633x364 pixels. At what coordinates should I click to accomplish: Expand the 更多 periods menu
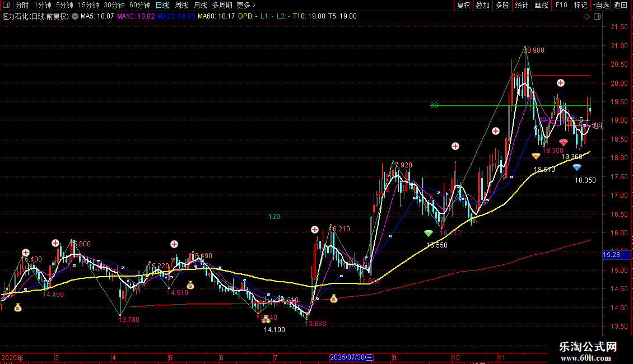[x=246, y=5]
